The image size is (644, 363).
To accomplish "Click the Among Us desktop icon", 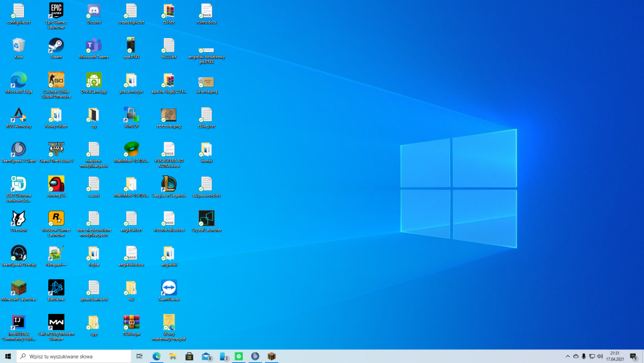I will pyautogui.click(x=56, y=184).
